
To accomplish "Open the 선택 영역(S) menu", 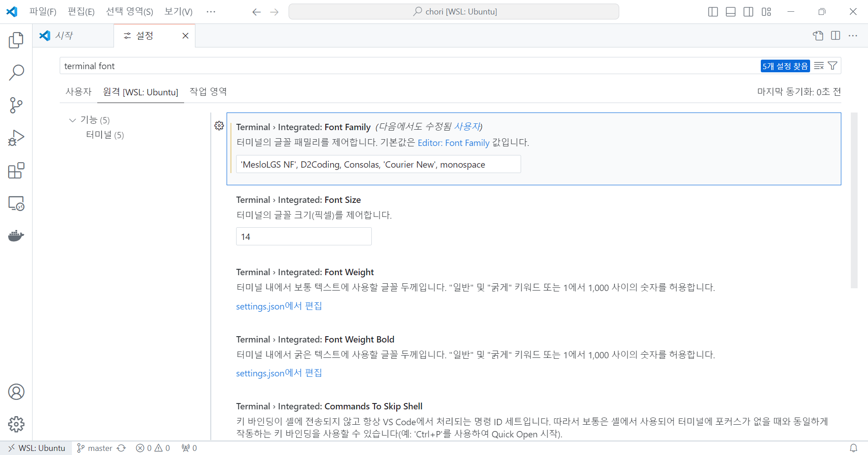I will tap(129, 12).
